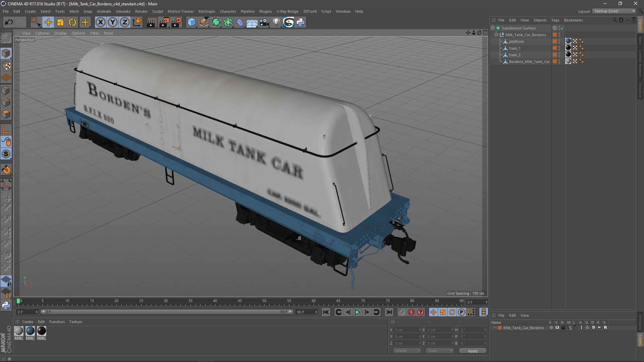
Task: Collapse the Subdivision Surface tree node
Action: [x=493, y=28]
